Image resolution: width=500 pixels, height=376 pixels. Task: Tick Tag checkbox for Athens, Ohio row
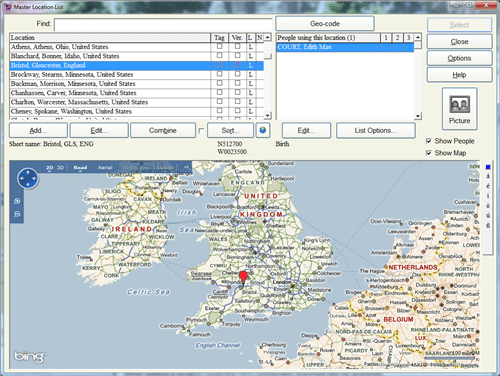coord(219,46)
